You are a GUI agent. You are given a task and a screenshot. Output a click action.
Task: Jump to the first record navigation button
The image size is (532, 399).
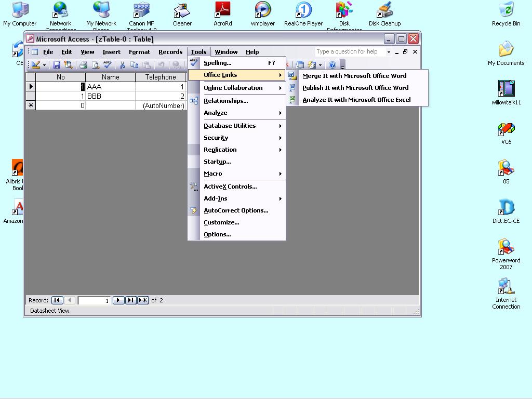point(57,300)
